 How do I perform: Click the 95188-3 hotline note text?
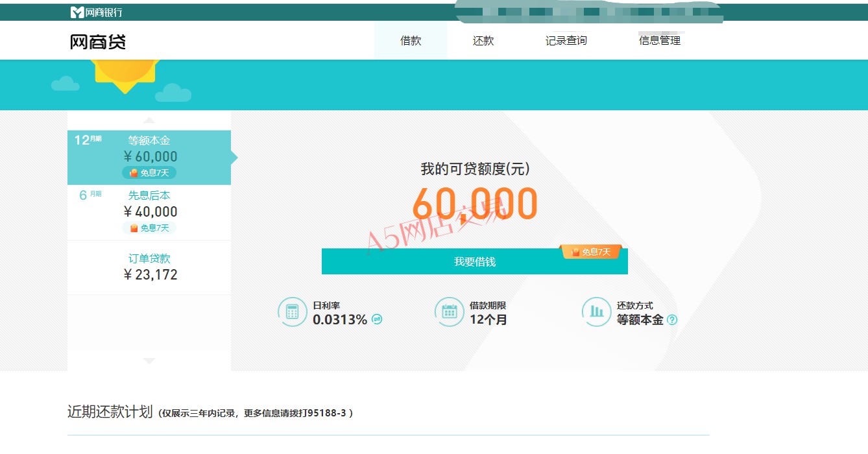pos(256,413)
